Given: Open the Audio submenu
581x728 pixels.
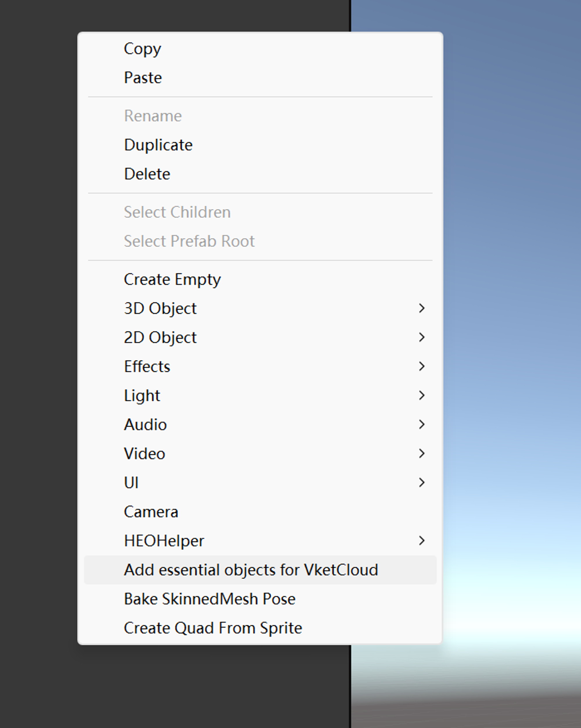Looking at the screenshot, I should [x=145, y=425].
